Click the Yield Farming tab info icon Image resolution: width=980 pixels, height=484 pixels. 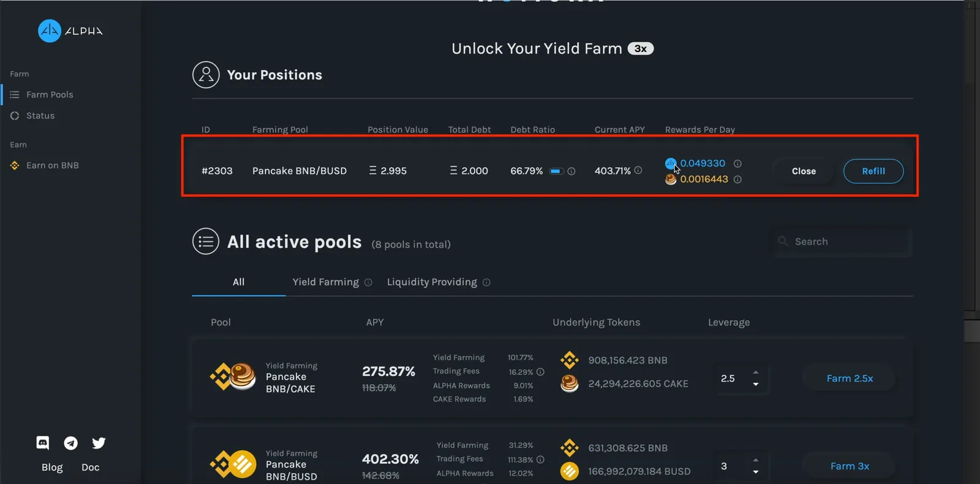click(368, 282)
